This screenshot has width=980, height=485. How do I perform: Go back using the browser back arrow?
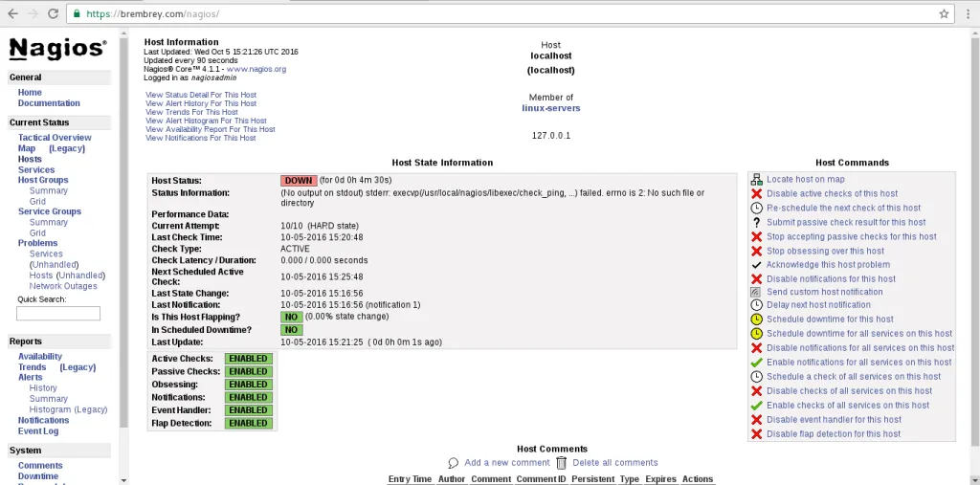pos(12,13)
